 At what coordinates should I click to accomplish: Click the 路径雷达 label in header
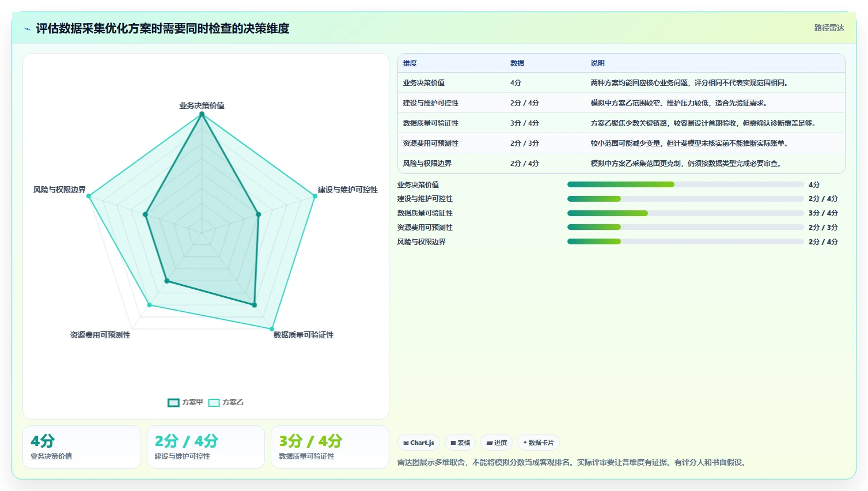(829, 28)
